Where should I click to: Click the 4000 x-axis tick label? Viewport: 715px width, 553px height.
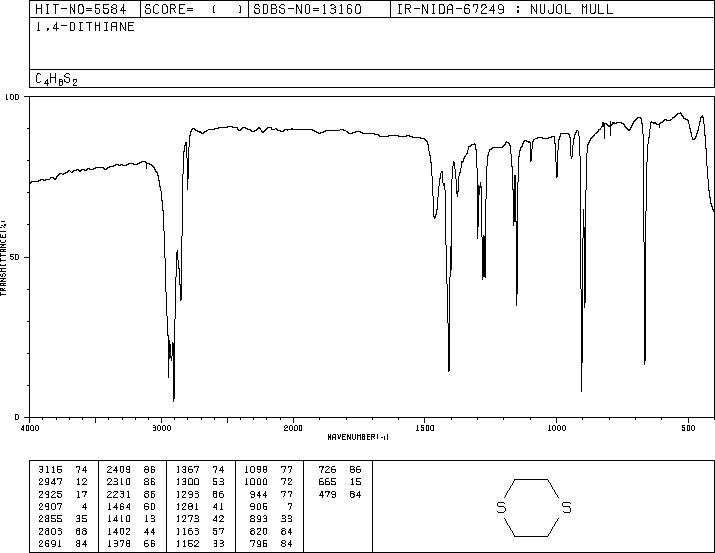[x=30, y=428]
